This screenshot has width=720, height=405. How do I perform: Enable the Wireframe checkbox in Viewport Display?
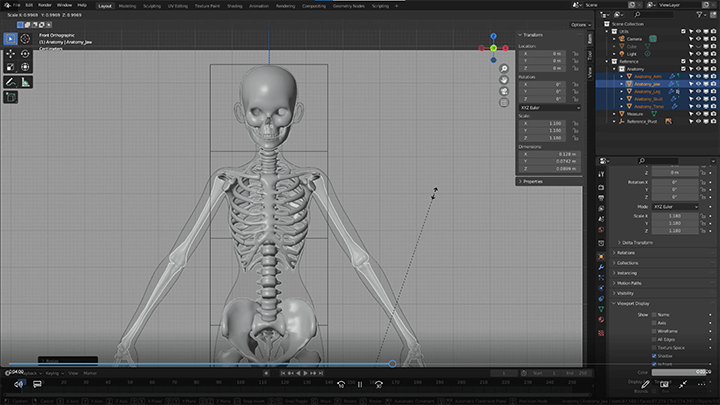654,331
